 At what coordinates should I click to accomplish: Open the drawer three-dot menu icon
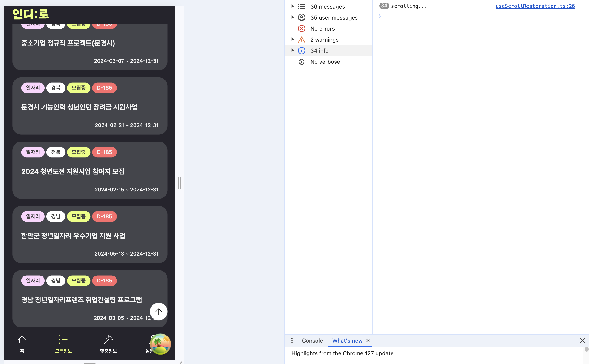(292, 341)
